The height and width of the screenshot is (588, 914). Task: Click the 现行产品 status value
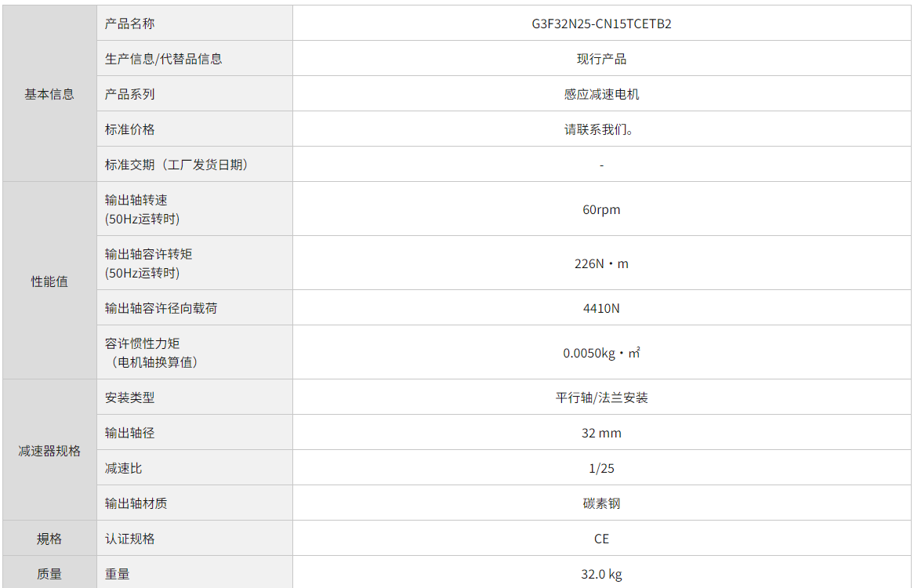601,59
